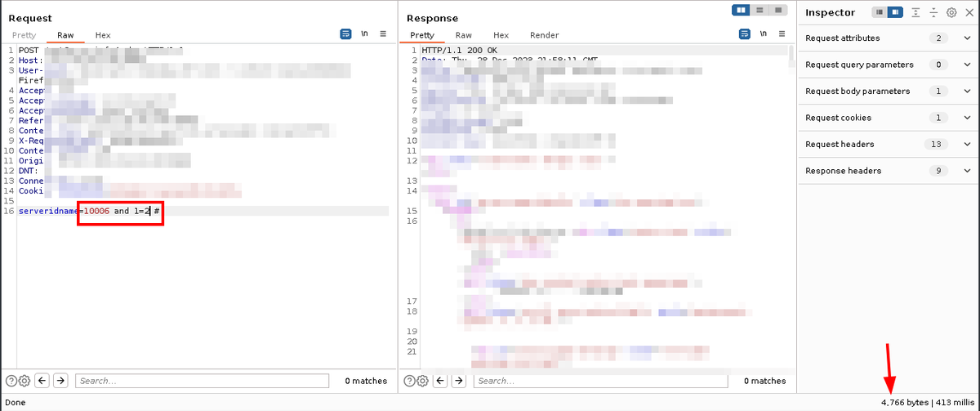Open the Request Pretty tab
This screenshot has width=980, height=411.
click(24, 35)
